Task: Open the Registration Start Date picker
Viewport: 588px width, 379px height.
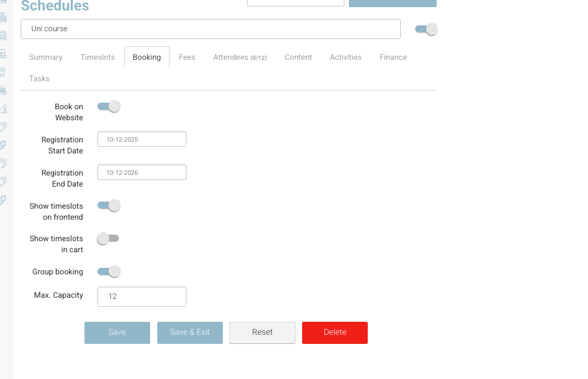Action: 142,139
